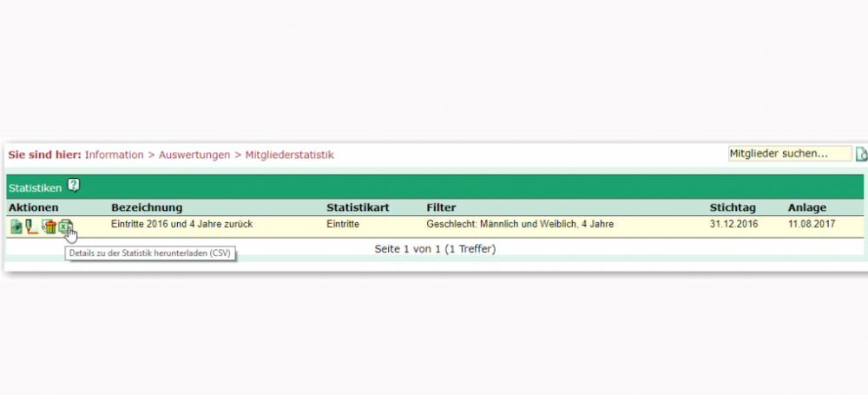The height and width of the screenshot is (395, 868).
Task: Click the 31.12.2016 Stichtag value
Action: pos(734,224)
